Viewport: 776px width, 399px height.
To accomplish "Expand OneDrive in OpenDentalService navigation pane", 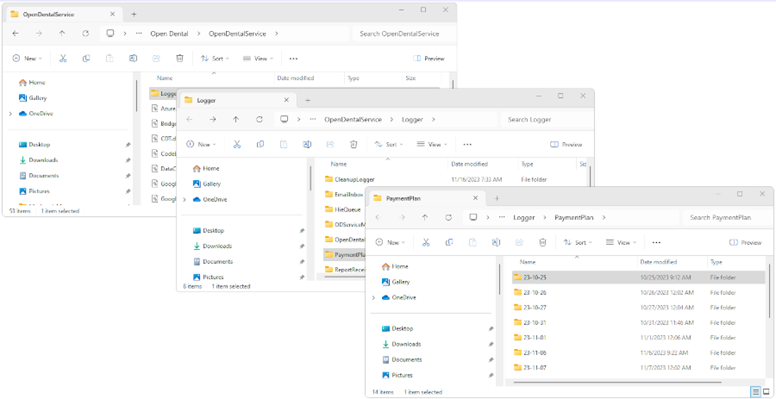I will click(10, 113).
